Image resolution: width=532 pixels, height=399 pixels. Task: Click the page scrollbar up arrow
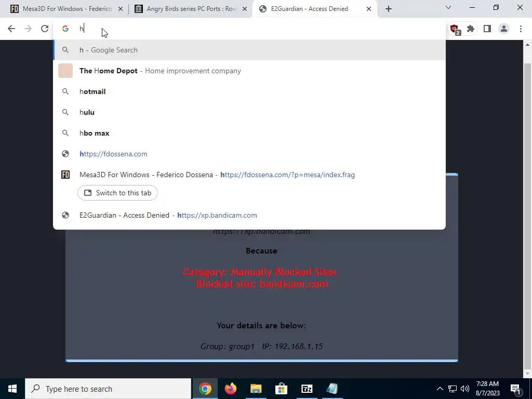tap(527, 45)
